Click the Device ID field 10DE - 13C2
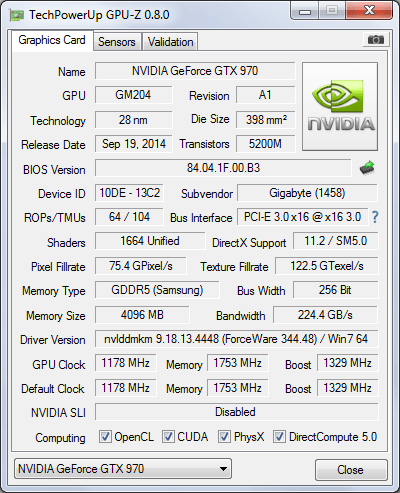The image size is (400, 493). click(129, 193)
